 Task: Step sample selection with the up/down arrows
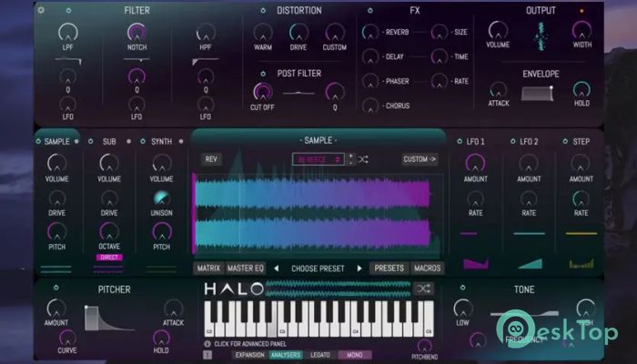pyautogui.click(x=351, y=159)
